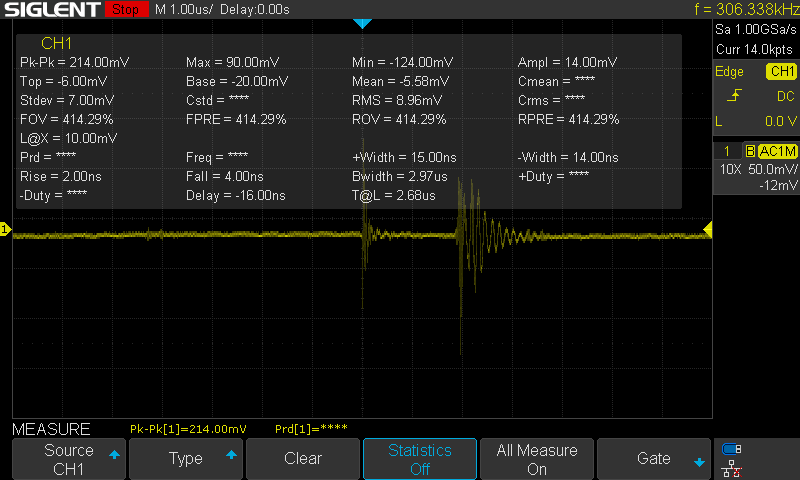This screenshot has width=800, height=480.
Task: Click the yellow CH1 trigger source badge
Action: pos(781,71)
